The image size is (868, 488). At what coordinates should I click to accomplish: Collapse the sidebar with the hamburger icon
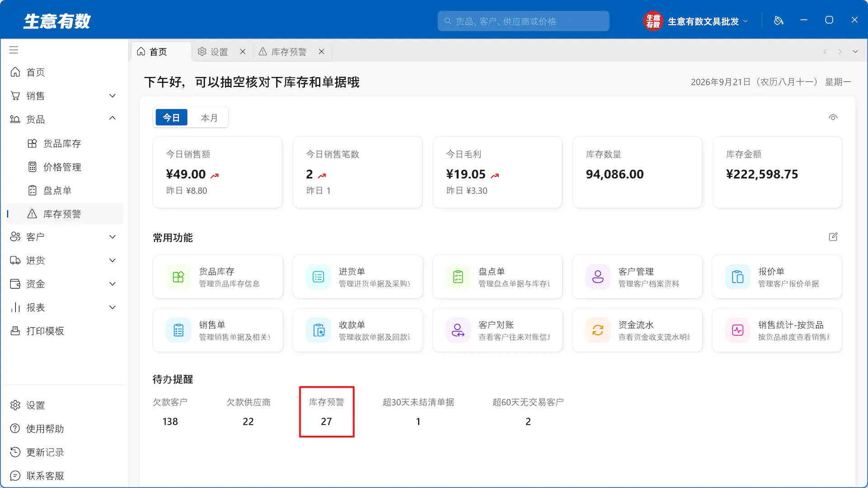pyautogui.click(x=14, y=50)
